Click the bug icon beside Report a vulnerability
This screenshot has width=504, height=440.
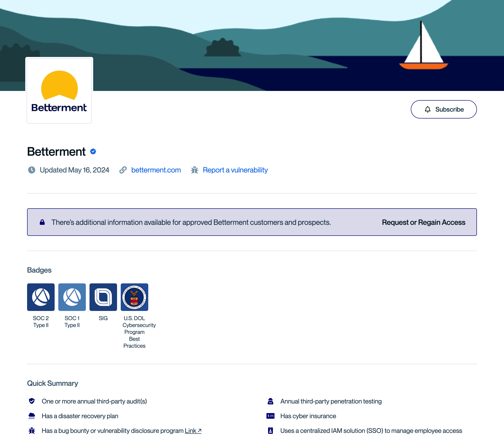tap(195, 170)
